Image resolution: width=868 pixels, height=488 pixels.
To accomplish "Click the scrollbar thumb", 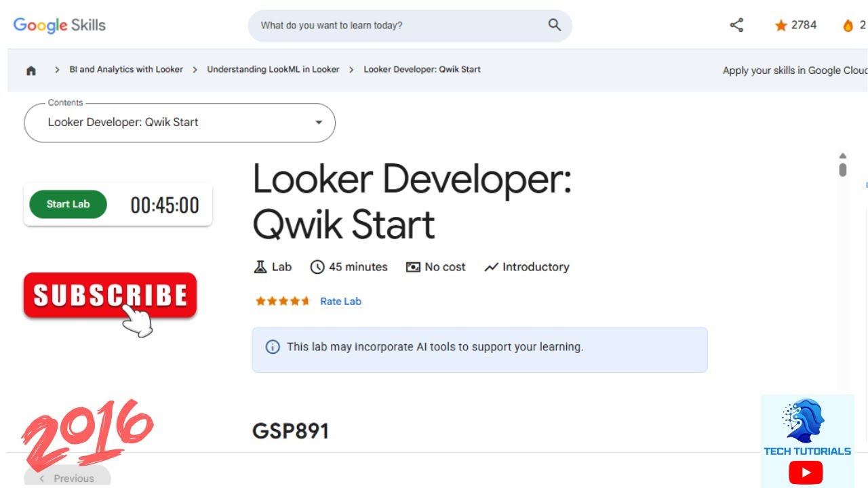I will pyautogui.click(x=843, y=169).
